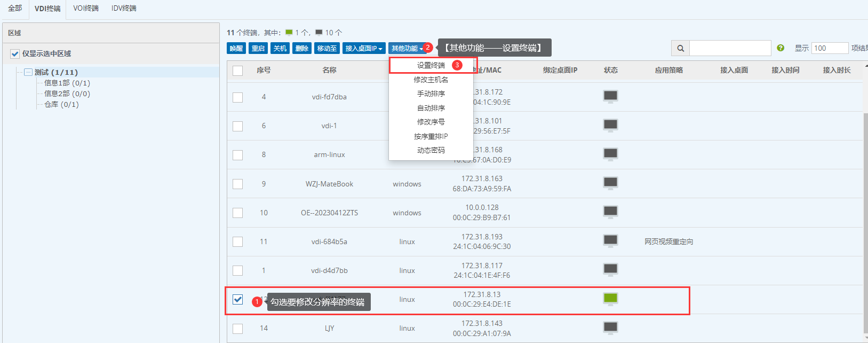
Task: Click the green help question mark icon
Action: 781,48
